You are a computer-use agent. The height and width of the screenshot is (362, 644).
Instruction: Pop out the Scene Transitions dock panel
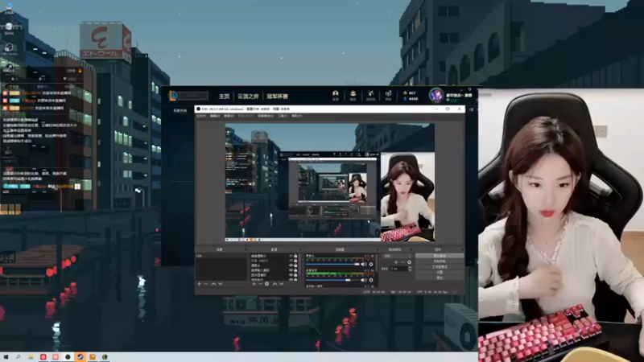click(x=411, y=249)
